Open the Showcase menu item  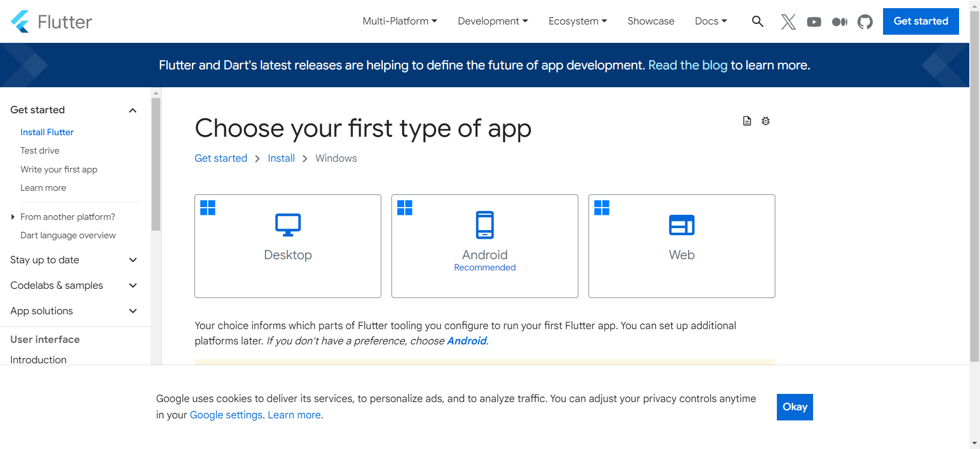tap(651, 21)
